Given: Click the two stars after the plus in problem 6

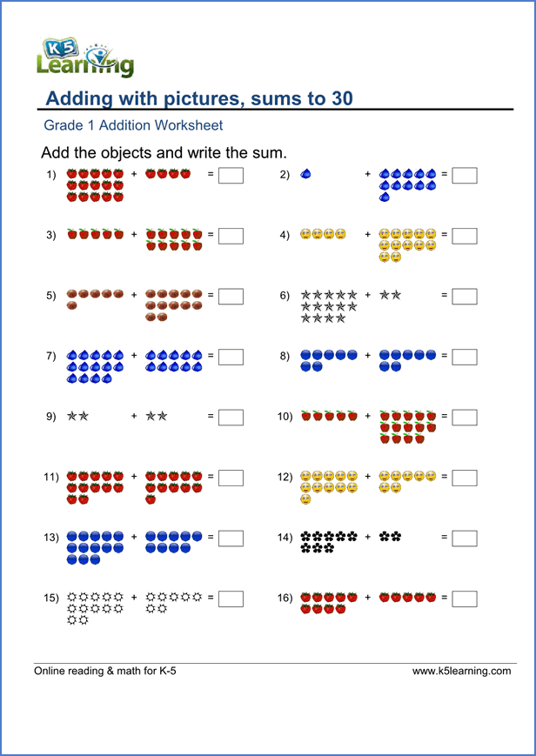Looking at the screenshot, I should pyautogui.click(x=391, y=296).
